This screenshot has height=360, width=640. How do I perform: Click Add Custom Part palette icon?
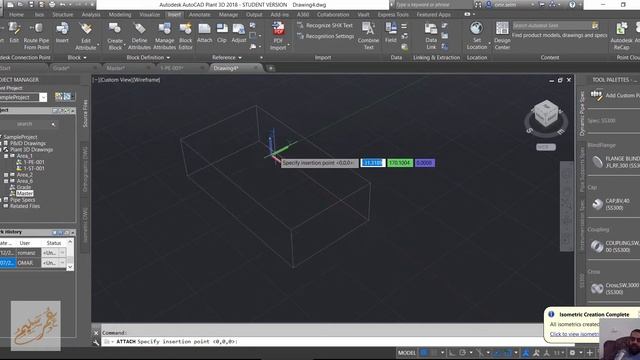596,95
